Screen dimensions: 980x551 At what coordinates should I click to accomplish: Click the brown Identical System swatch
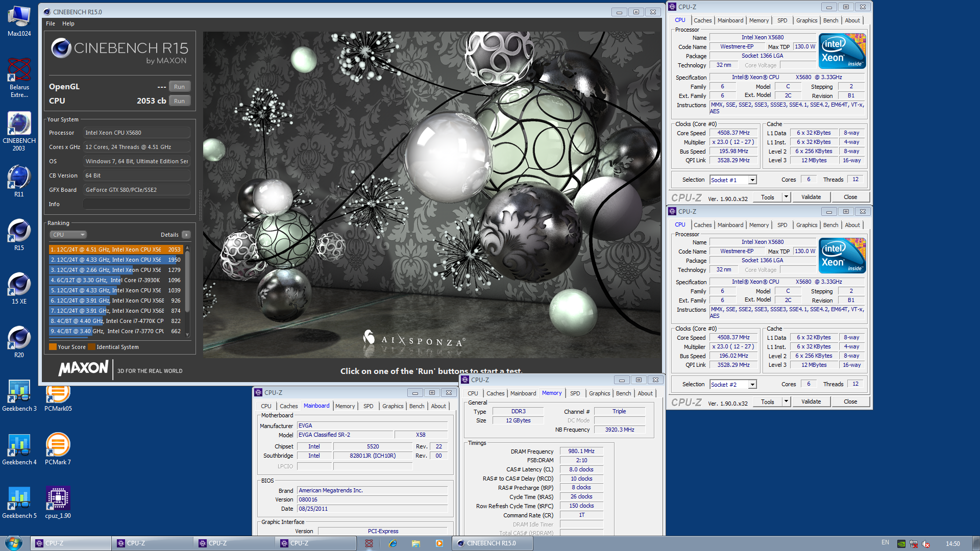(x=91, y=347)
